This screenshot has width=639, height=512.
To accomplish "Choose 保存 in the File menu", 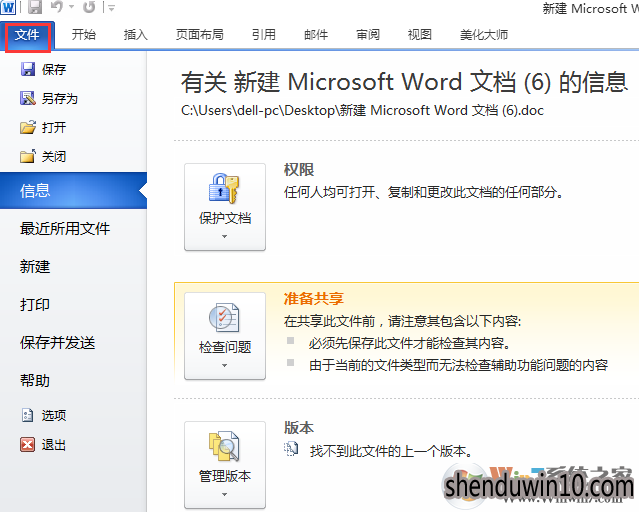I will 54,69.
